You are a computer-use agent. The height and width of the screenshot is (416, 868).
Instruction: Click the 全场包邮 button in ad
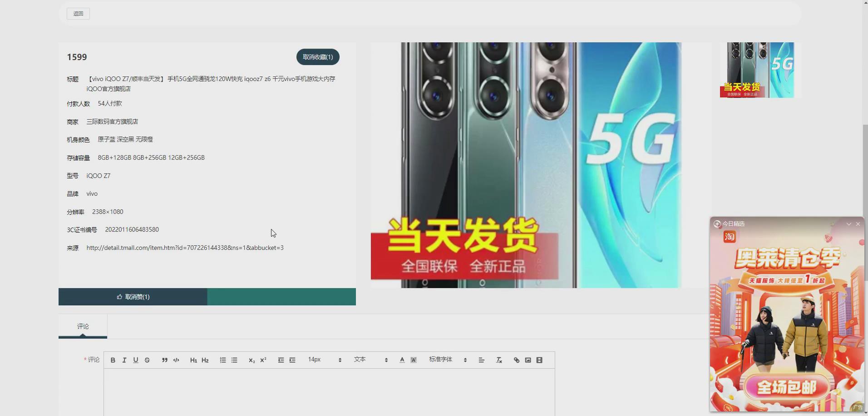coord(787,387)
